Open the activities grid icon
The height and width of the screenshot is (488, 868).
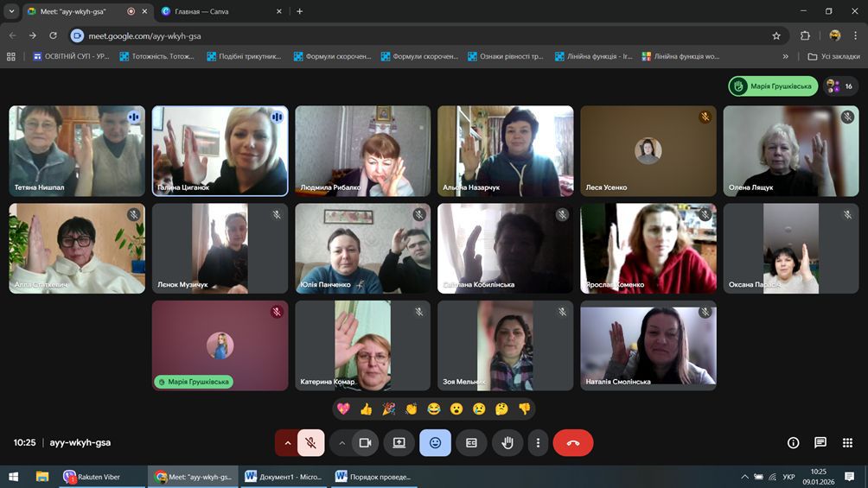[x=848, y=442]
